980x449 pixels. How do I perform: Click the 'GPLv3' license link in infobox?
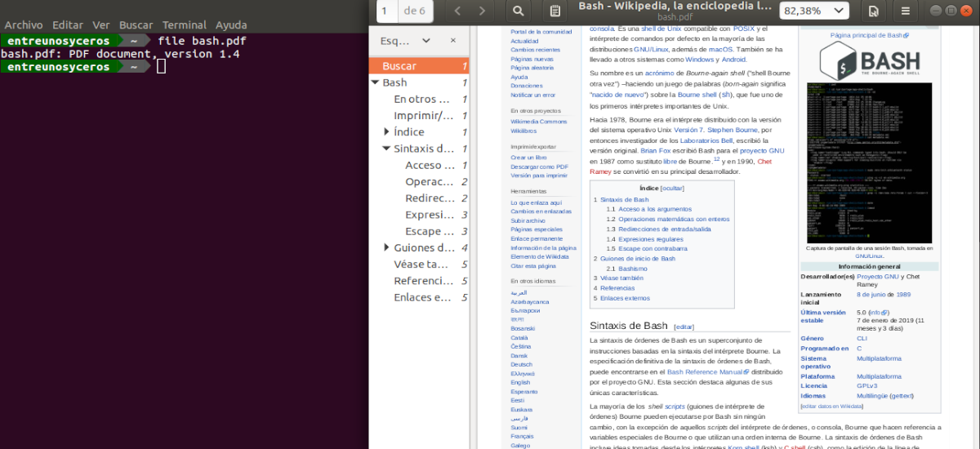click(867, 385)
